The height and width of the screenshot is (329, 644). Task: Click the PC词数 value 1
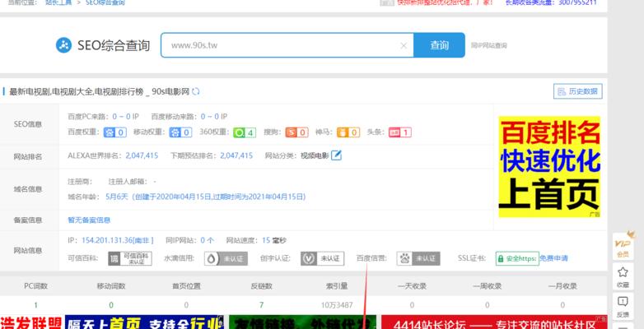[35, 305]
